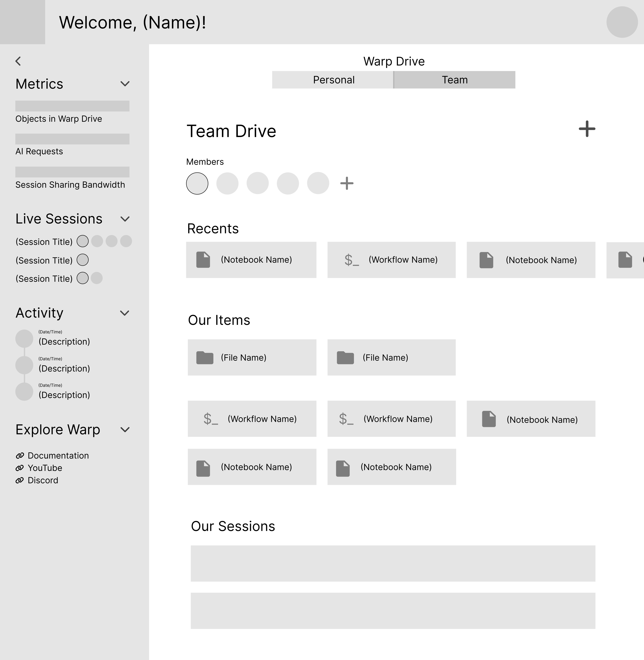Click the plus icon beside Team Drive
This screenshot has width=644, height=660.
[x=587, y=129]
